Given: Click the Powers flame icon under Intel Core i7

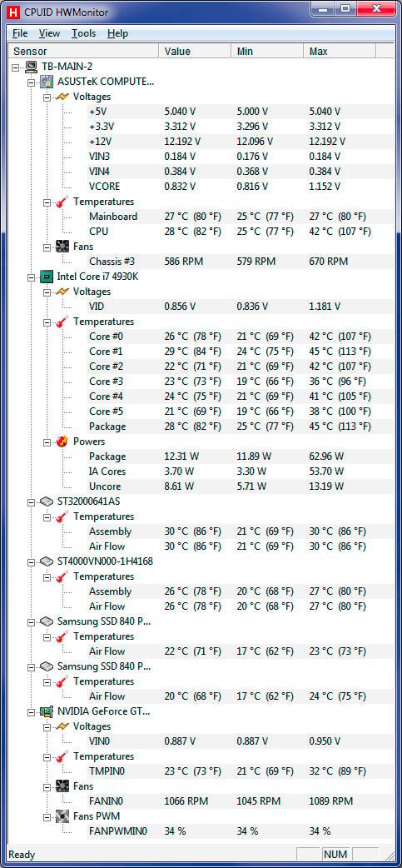Looking at the screenshot, I should coord(62,441).
